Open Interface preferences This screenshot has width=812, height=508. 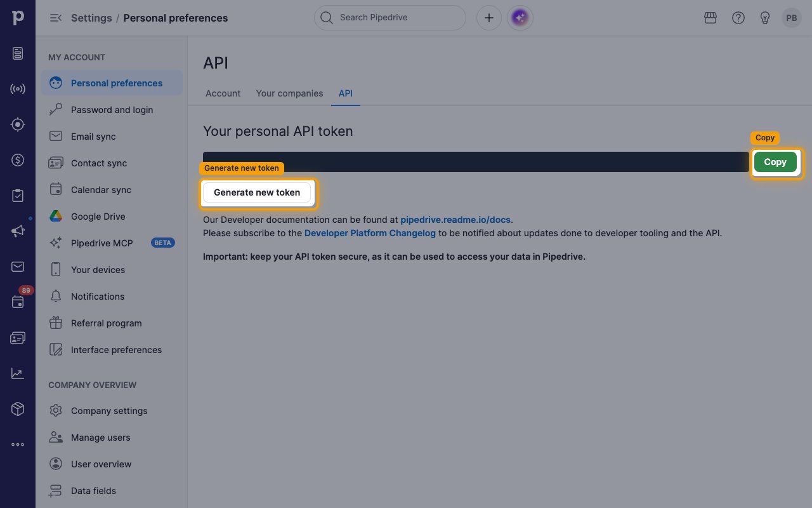(112, 350)
